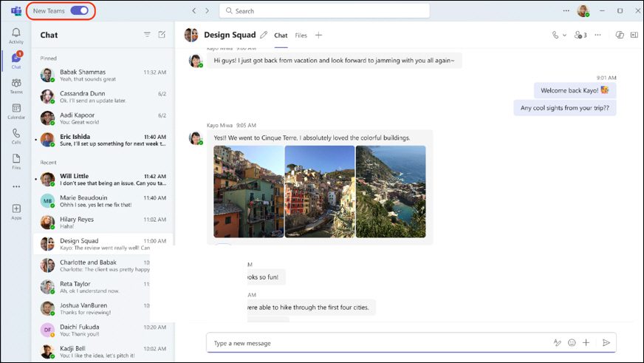Pop out the chat window
Image resolution: width=644 pixels, height=363 pixels.
634,35
